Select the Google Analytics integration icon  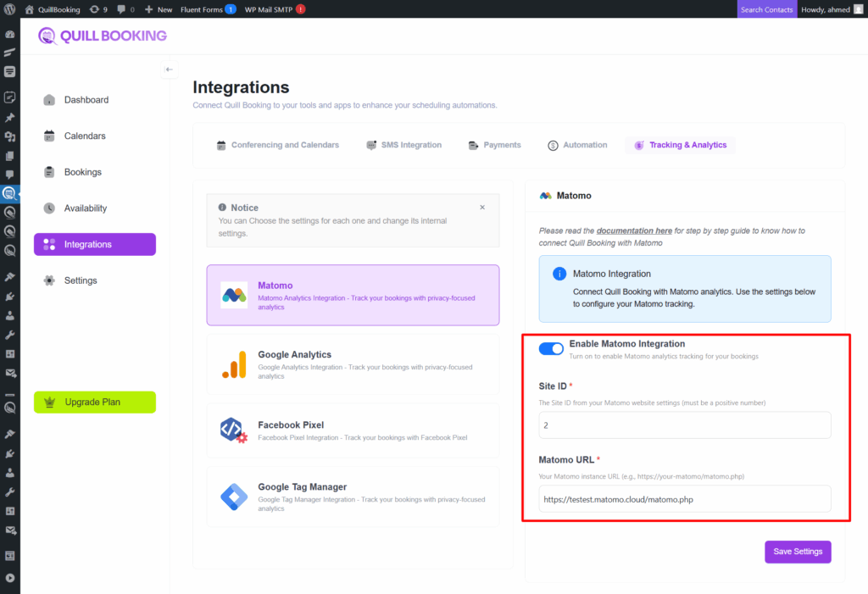[234, 364]
